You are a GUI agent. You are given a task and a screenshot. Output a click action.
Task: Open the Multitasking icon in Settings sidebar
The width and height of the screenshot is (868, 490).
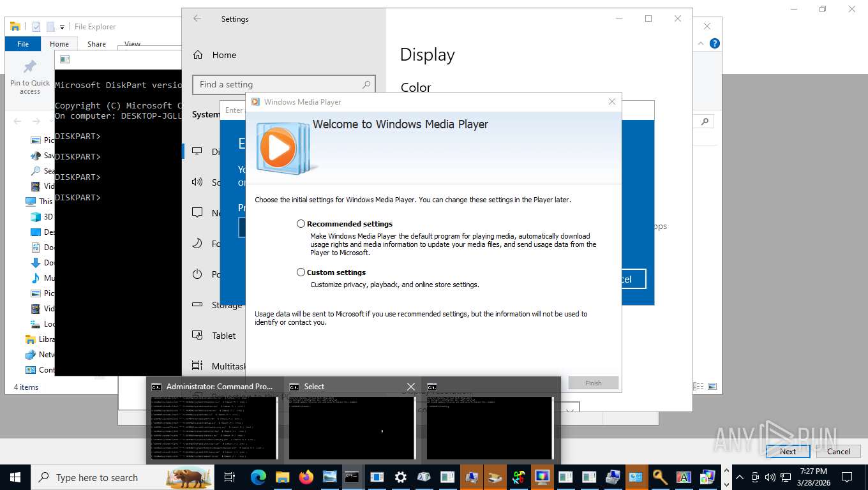[x=198, y=366]
